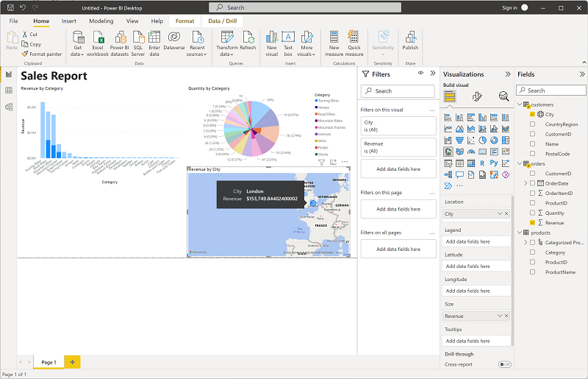Collapse the Fields pane

(582, 74)
